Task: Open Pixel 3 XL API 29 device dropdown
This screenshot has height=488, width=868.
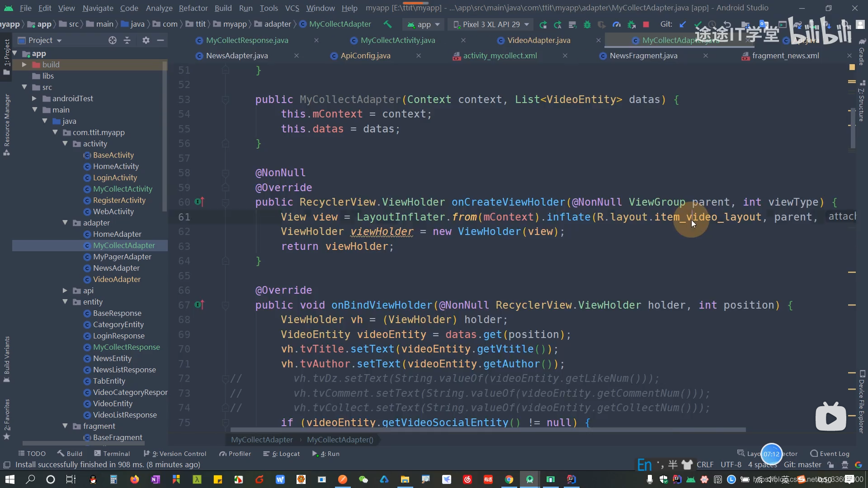Action: [x=491, y=24]
